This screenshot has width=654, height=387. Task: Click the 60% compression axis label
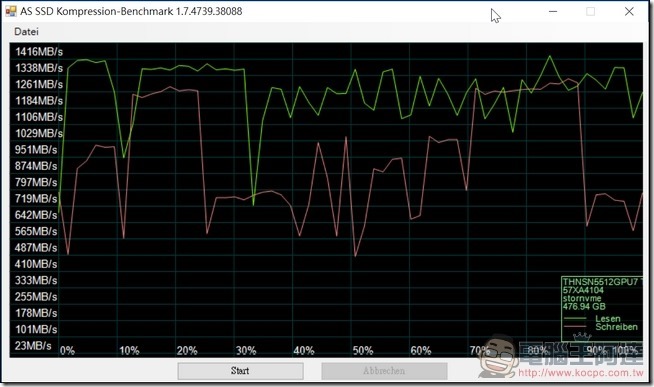click(420, 350)
